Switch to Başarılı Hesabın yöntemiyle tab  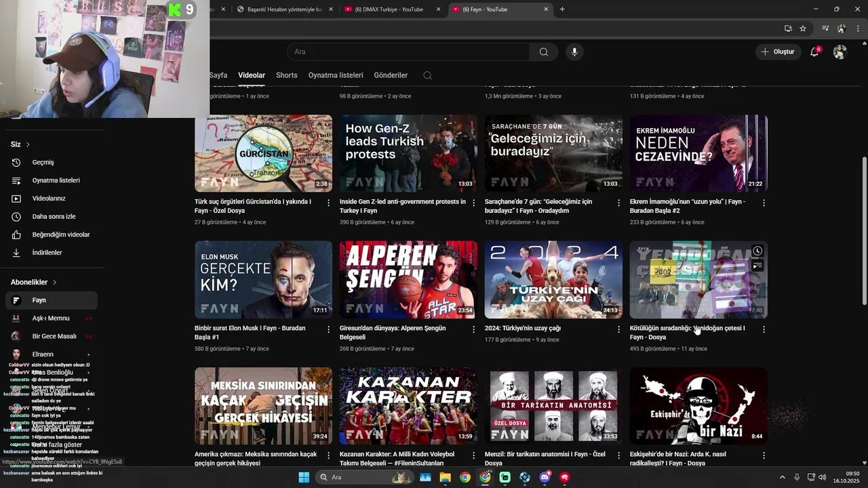(284, 9)
